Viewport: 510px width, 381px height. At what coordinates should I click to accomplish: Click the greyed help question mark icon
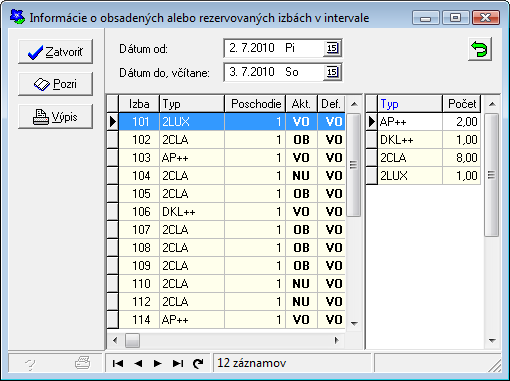(x=30, y=364)
